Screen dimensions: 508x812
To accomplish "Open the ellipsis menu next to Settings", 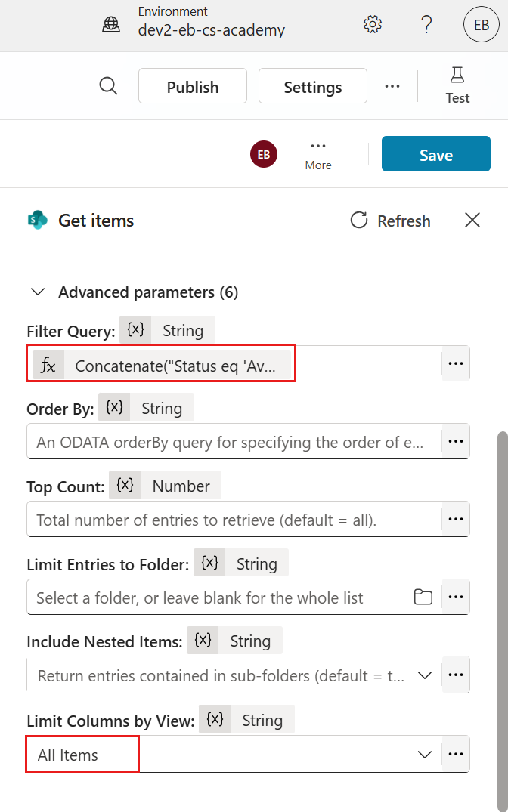I will [392, 86].
